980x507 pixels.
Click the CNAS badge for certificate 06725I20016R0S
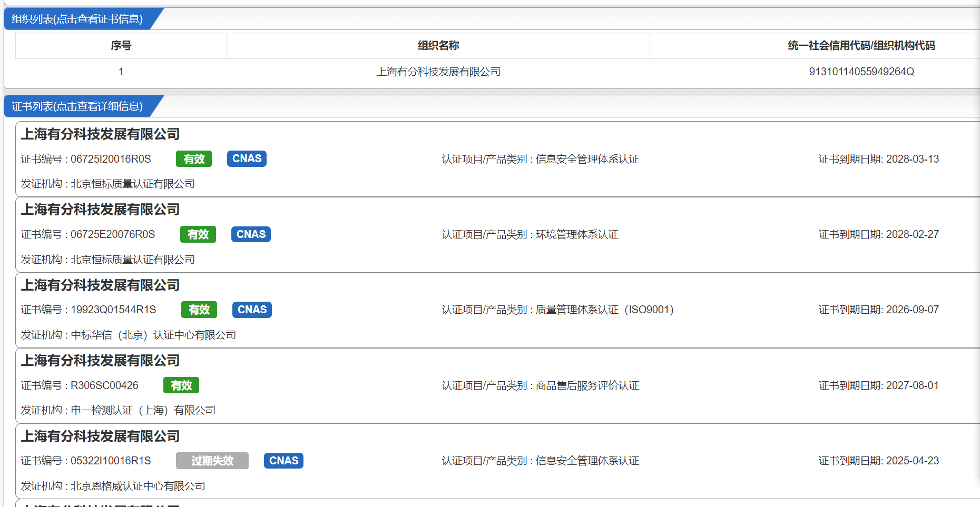(x=247, y=158)
